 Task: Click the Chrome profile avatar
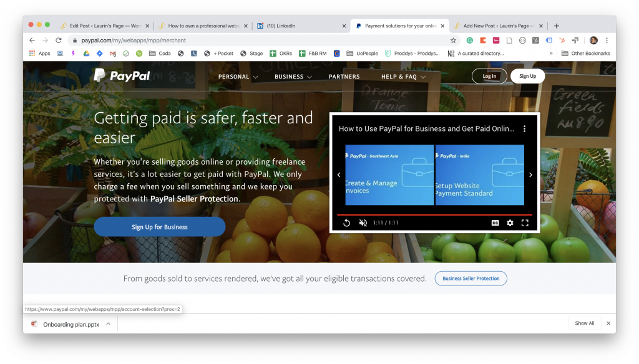[x=594, y=41]
